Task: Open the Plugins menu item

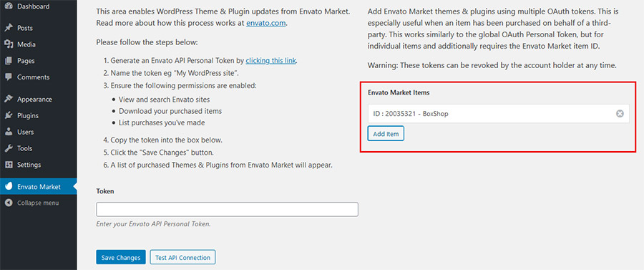Action: [38, 115]
